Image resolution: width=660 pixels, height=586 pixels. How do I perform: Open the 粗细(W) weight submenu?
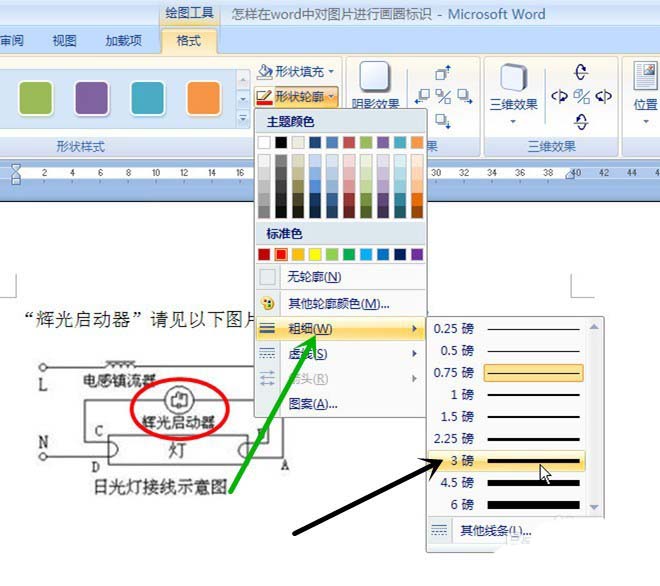(341, 328)
